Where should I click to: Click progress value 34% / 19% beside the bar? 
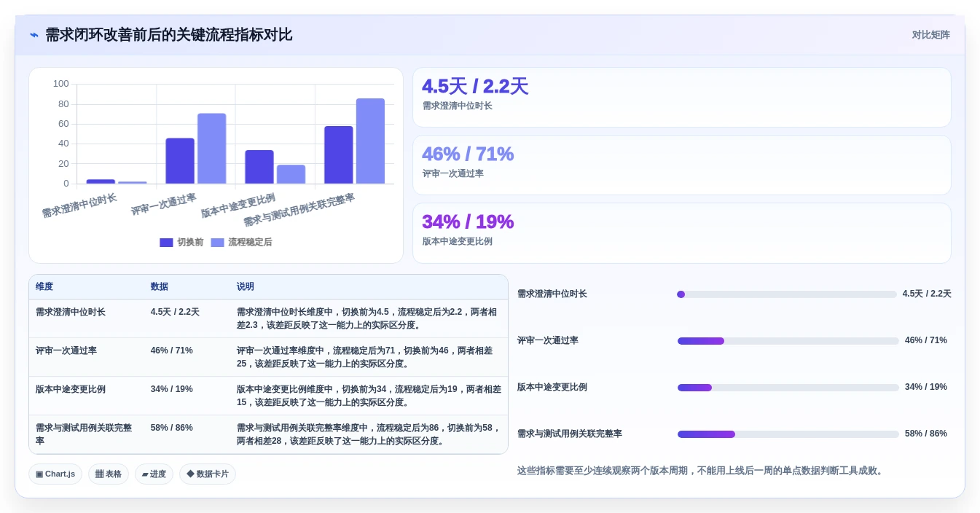[926, 388]
